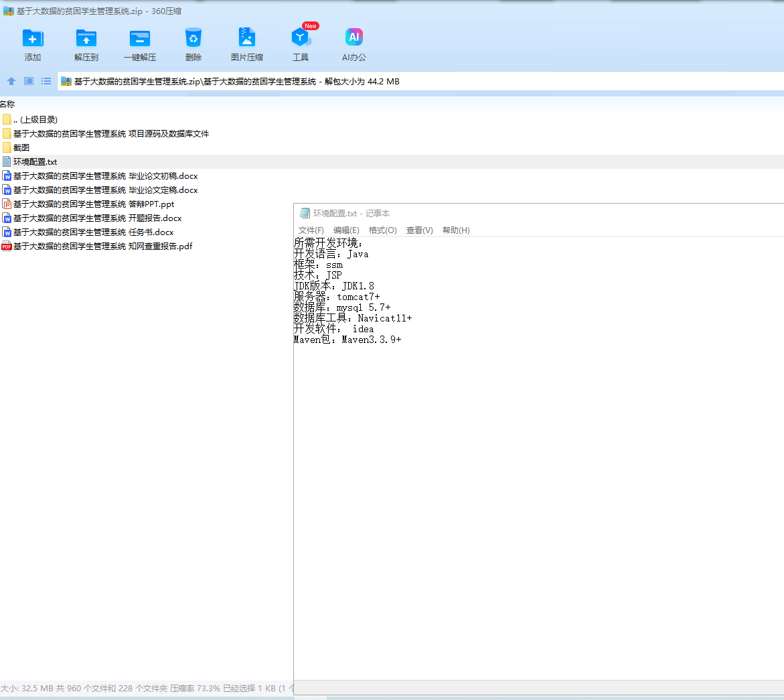Open the 帮助(H) menu in Notepad
Image resolution: width=784 pixels, height=700 pixels.
point(456,230)
